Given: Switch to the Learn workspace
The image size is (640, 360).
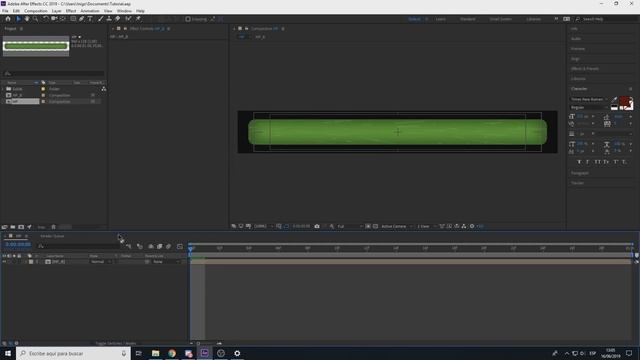Looking at the screenshot, I should click(x=441, y=19).
